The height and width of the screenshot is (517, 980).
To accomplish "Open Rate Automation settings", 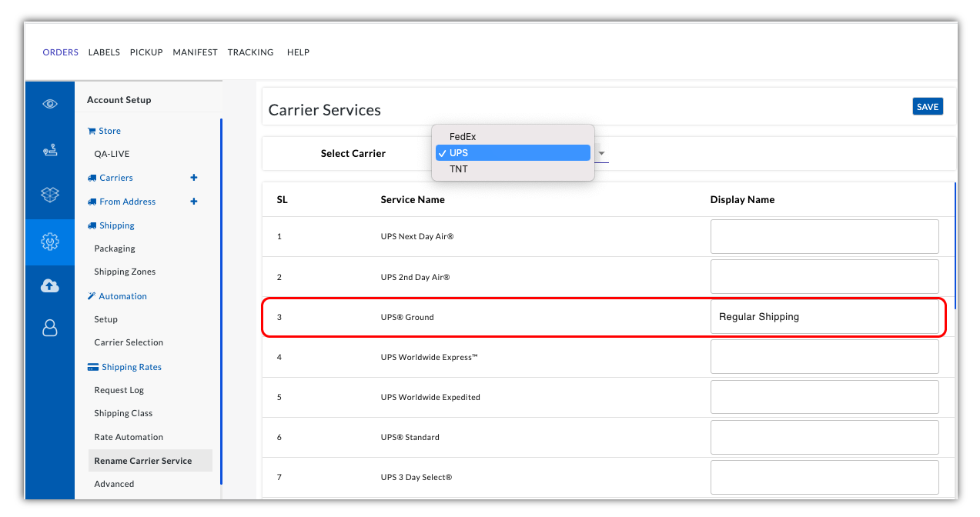I will 129,437.
